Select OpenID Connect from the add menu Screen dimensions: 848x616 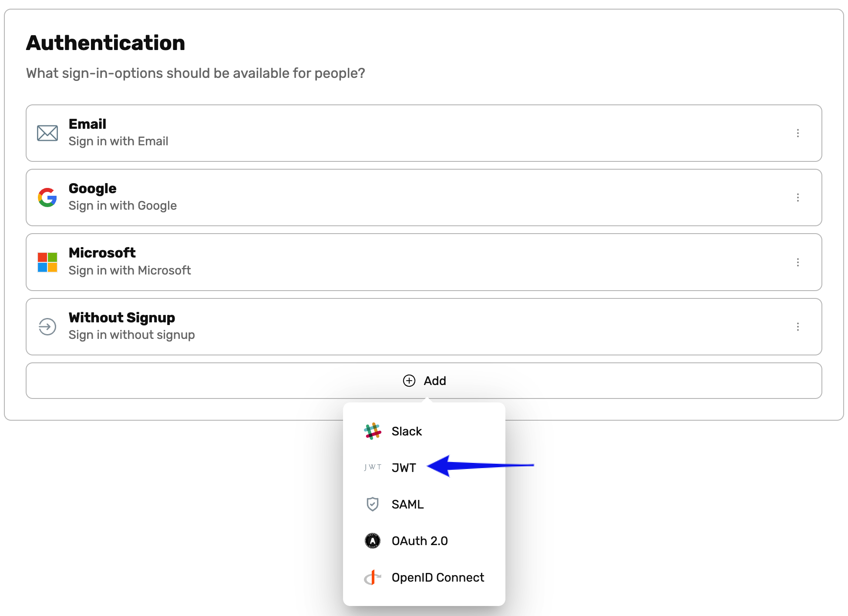click(x=437, y=577)
